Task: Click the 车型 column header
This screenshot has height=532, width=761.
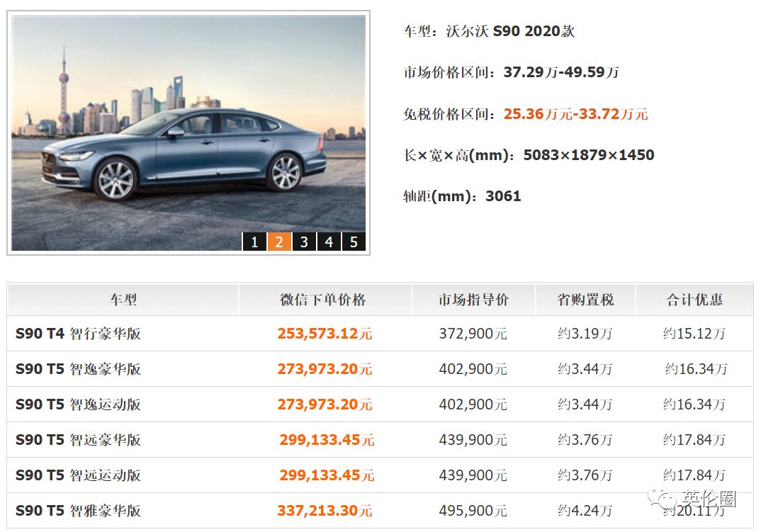Action: pos(123,300)
